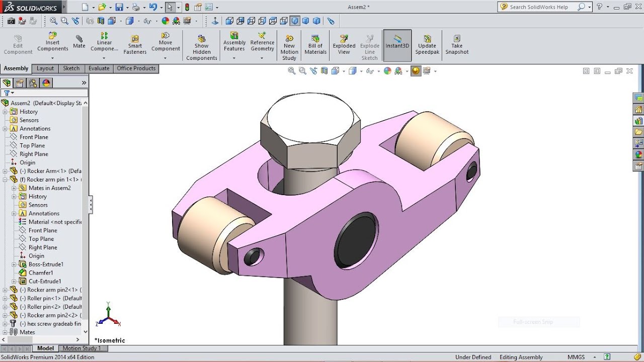Click the Under Defined status text
The height and width of the screenshot is (362, 644).
pyautogui.click(x=473, y=357)
